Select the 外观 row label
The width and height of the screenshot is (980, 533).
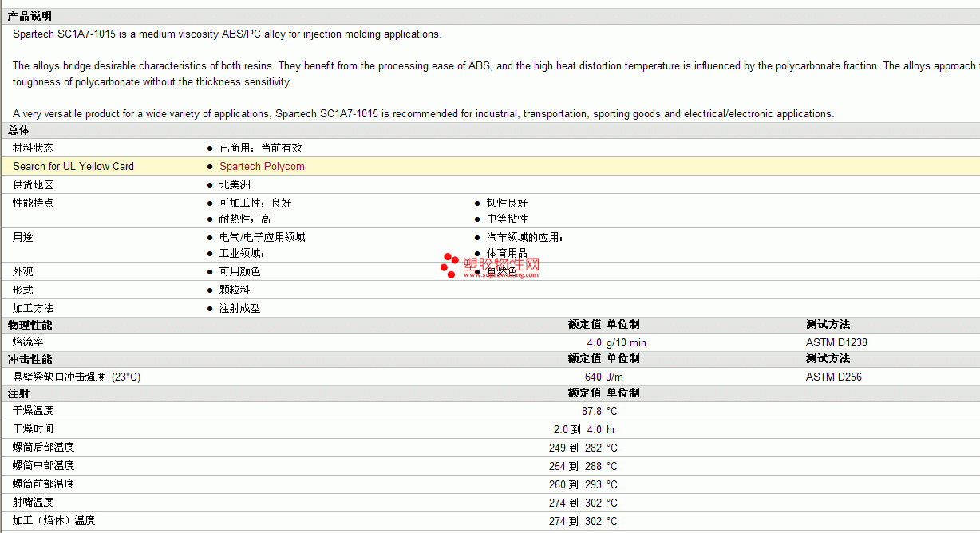click(x=23, y=272)
